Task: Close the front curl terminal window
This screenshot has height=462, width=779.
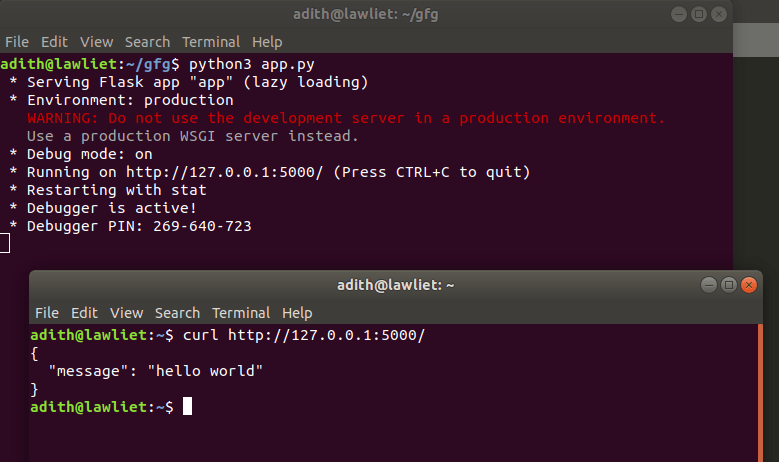Action: [x=749, y=285]
